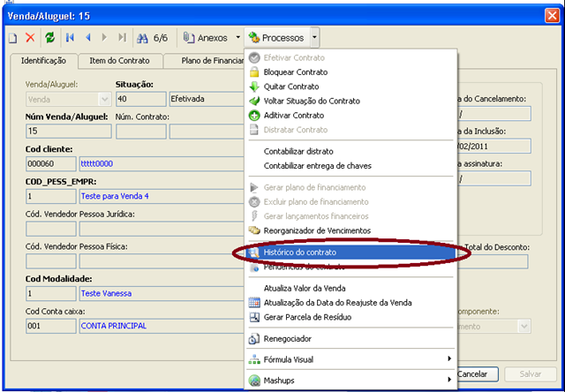The image size is (565, 392).
Task: Collapse the Processos dropdown arrow
Action: coord(314,37)
